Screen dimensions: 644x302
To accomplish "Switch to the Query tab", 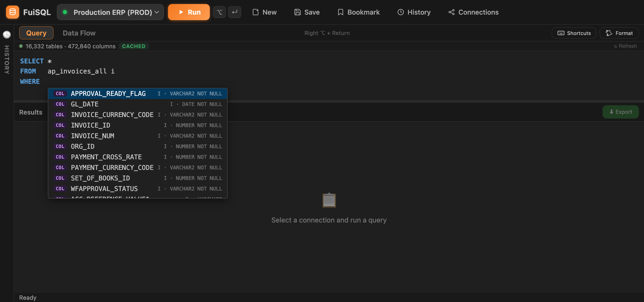I will tap(36, 33).
